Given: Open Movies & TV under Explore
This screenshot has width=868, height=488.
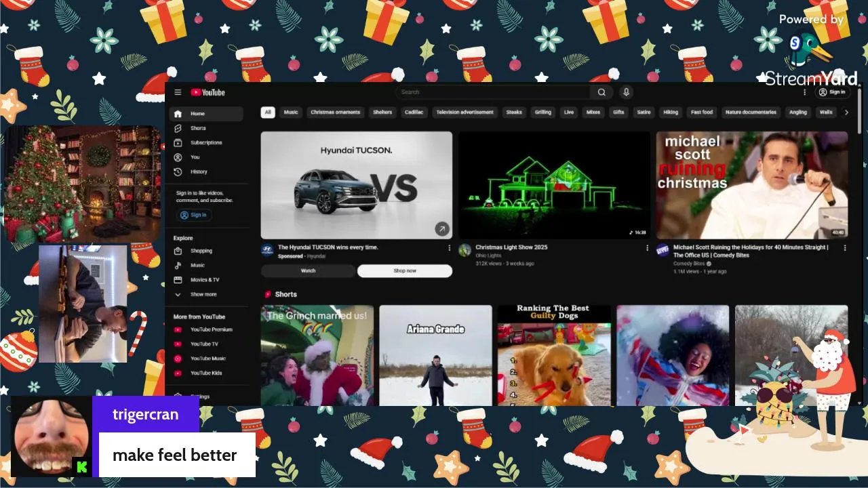Looking at the screenshot, I should pyautogui.click(x=207, y=279).
